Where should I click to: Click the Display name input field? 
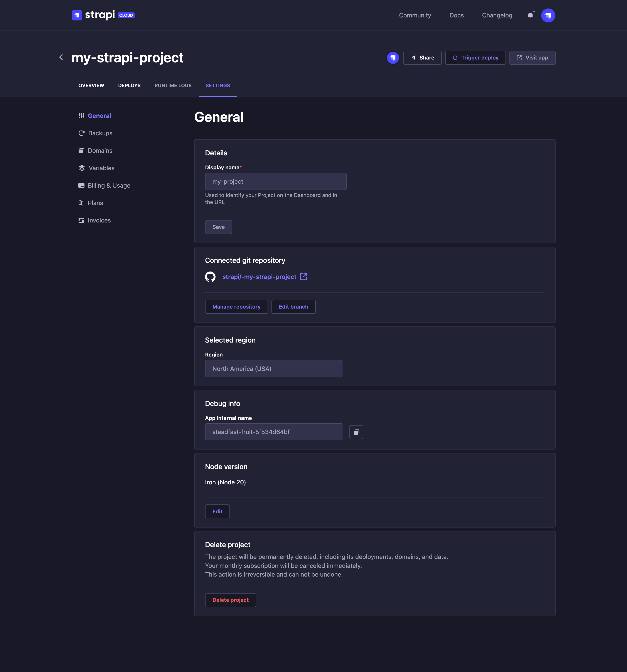[275, 181]
